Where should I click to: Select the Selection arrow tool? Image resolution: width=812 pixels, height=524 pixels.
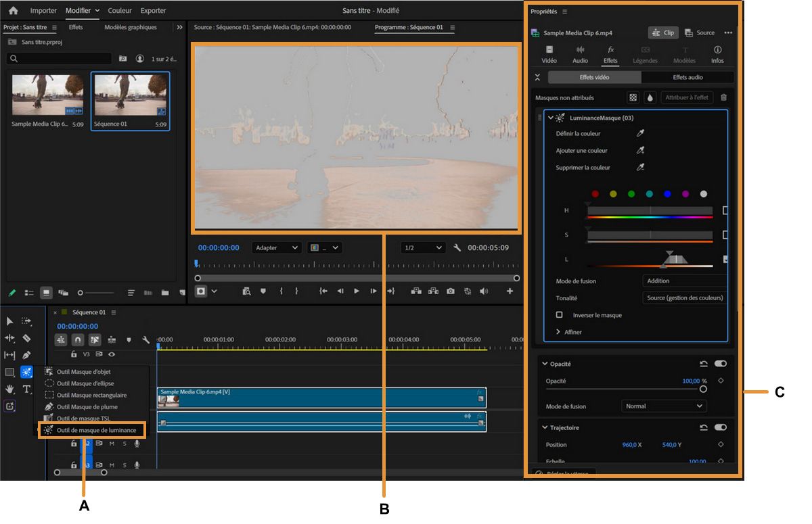point(10,321)
